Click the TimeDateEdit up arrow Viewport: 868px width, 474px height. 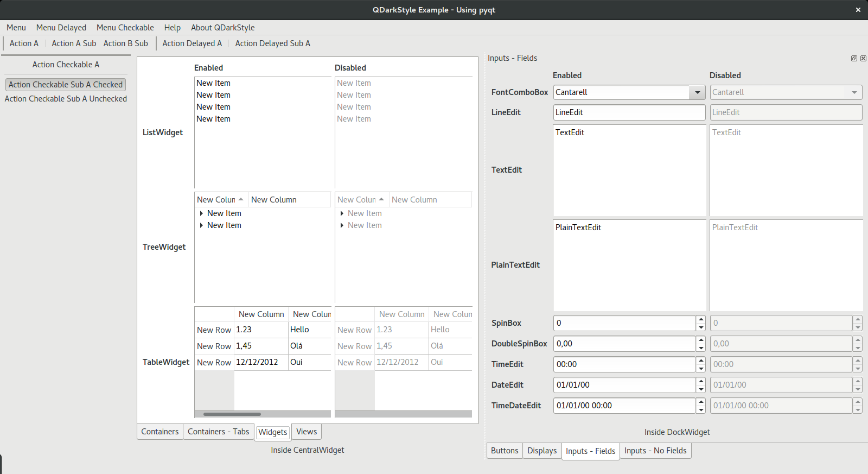click(701, 402)
